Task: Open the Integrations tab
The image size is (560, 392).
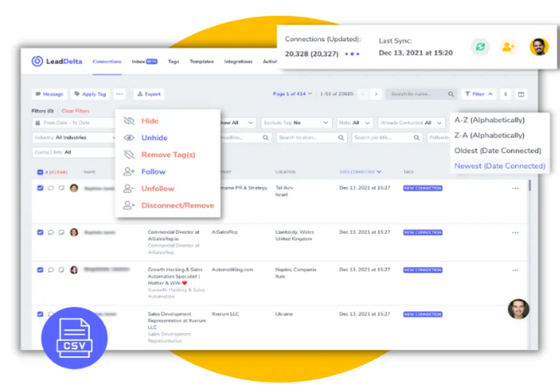Action: point(238,62)
